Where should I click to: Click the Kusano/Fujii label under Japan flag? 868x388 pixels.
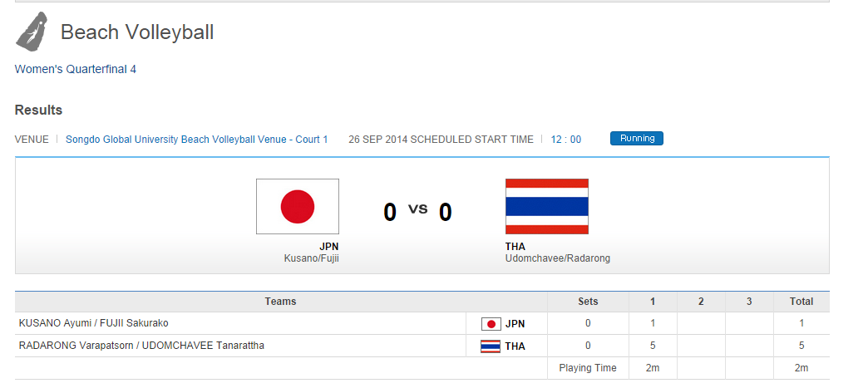[311, 258]
